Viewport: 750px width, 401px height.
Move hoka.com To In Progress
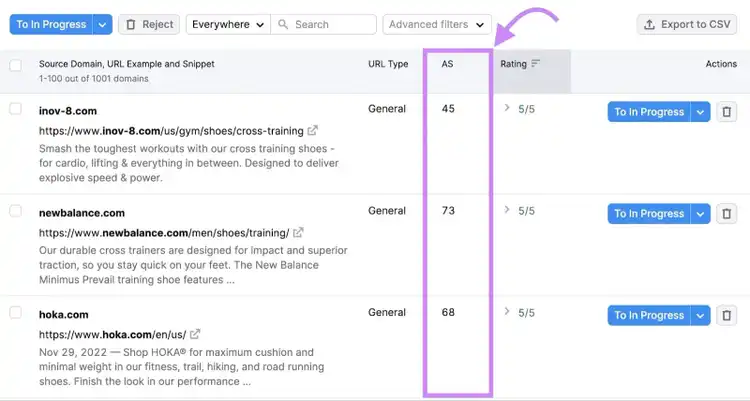point(649,315)
